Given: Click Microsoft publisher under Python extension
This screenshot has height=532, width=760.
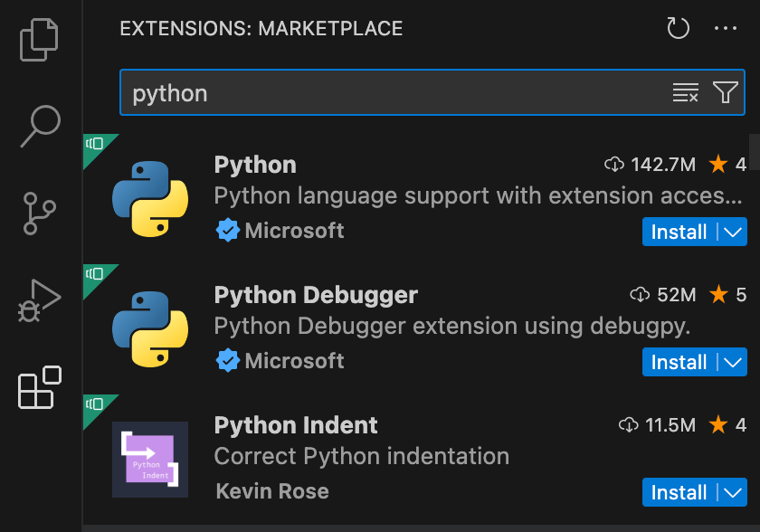Looking at the screenshot, I should pyautogui.click(x=294, y=231).
